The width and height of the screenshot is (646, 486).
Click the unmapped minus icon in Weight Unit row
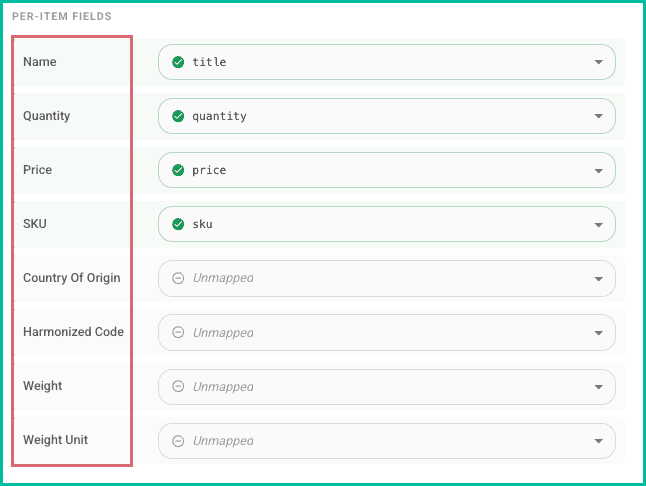178,441
